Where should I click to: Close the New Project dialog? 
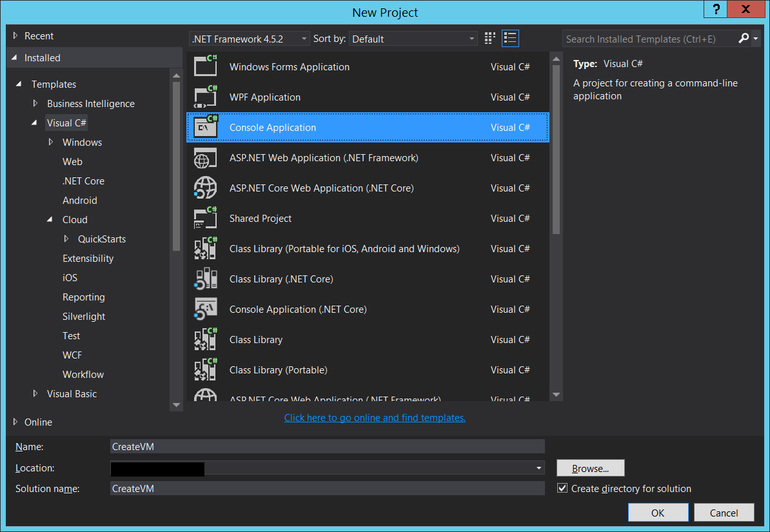tap(745, 9)
